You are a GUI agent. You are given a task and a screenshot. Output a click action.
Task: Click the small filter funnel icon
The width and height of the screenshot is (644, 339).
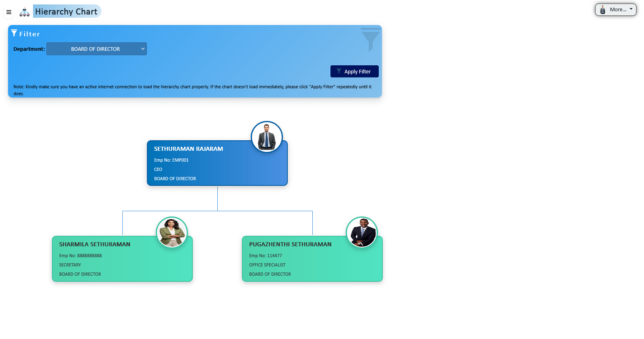tap(14, 33)
